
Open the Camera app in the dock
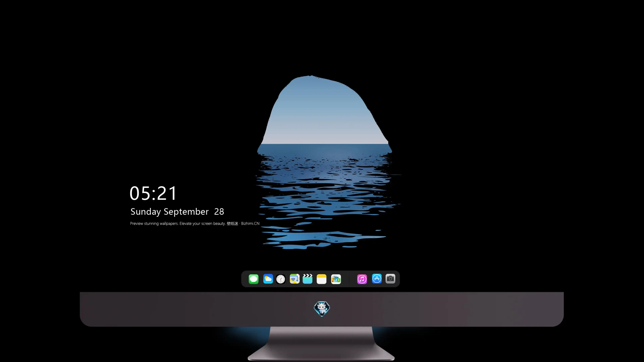pyautogui.click(x=390, y=279)
